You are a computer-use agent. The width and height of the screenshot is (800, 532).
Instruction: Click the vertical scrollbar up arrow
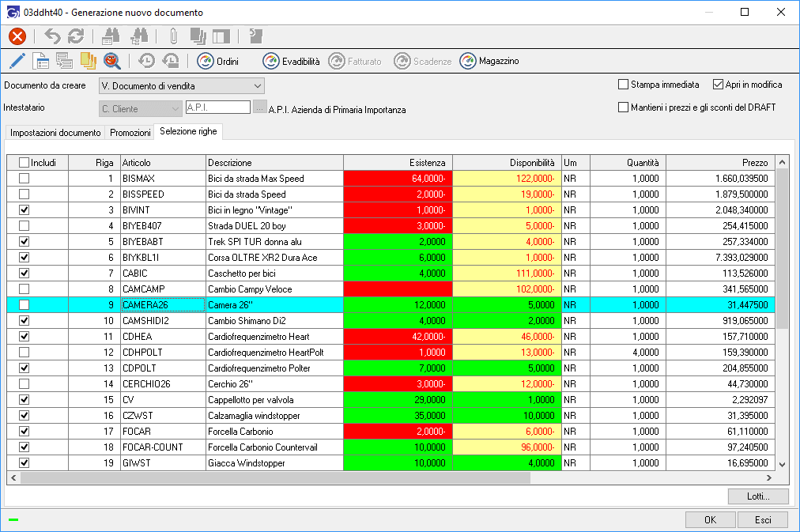(x=782, y=162)
